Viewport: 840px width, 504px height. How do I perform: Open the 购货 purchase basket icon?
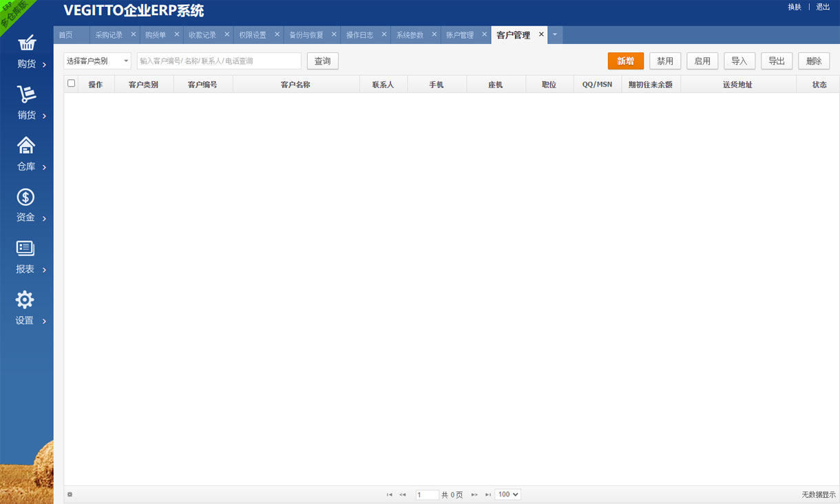click(26, 43)
